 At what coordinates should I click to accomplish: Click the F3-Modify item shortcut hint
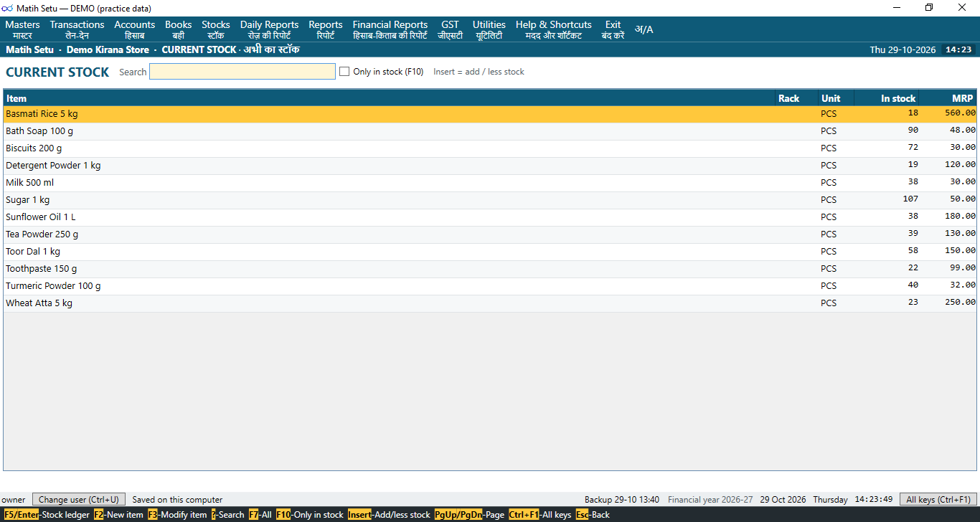[177, 515]
